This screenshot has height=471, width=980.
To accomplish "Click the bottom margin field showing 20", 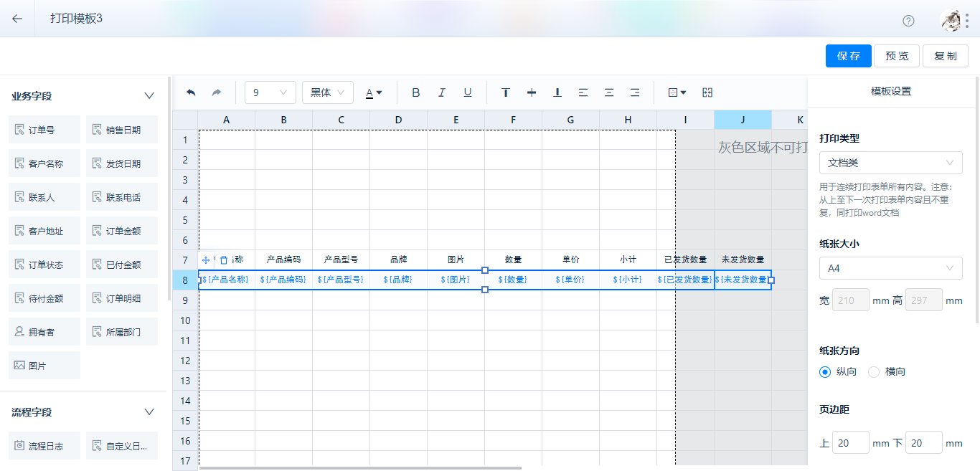I will 924,443.
